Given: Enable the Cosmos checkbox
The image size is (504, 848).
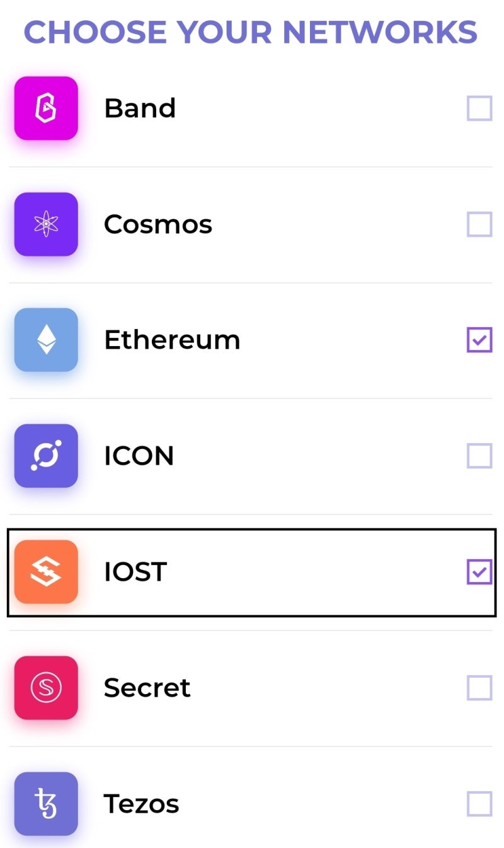Looking at the screenshot, I should coord(479,224).
